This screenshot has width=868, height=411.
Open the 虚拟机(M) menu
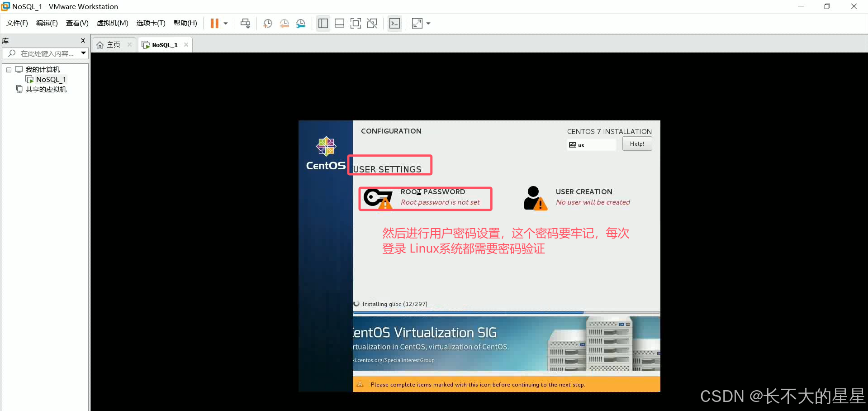(113, 23)
